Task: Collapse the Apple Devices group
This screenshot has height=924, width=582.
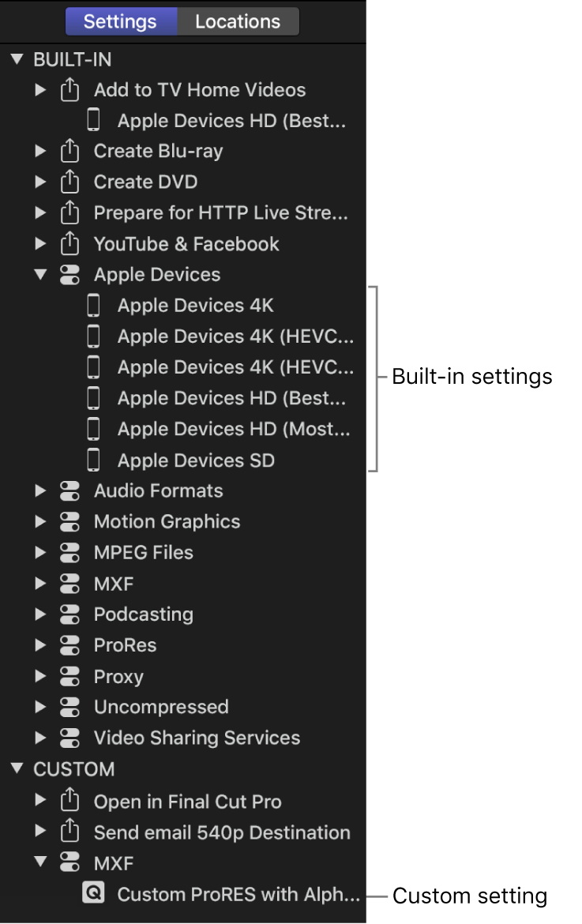Action: 40,275
